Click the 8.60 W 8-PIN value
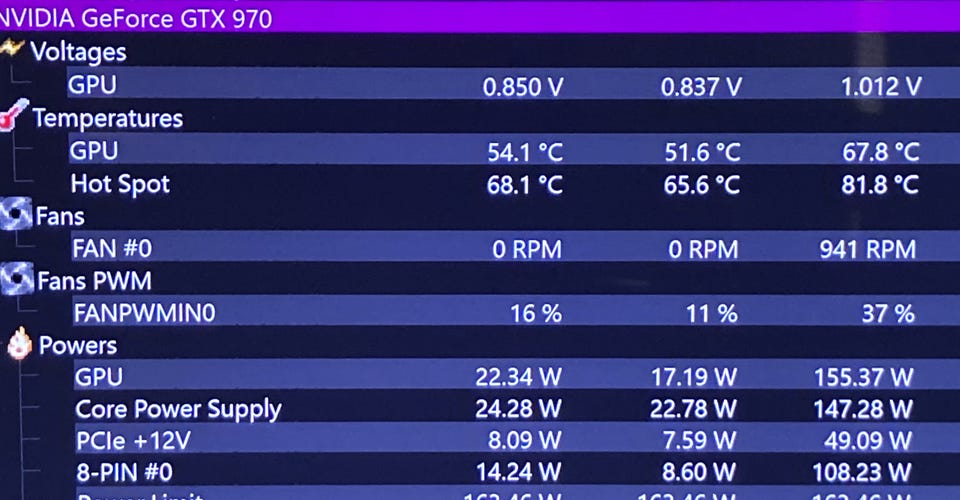The image size is (960, 500). [699, 472]
